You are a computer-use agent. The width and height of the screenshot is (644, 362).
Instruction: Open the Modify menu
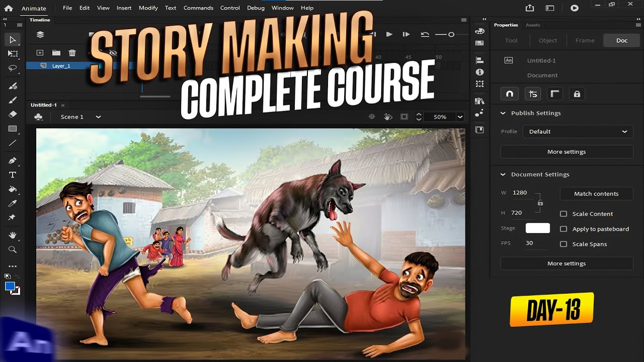pyautogui.click(x=148, y=8)
